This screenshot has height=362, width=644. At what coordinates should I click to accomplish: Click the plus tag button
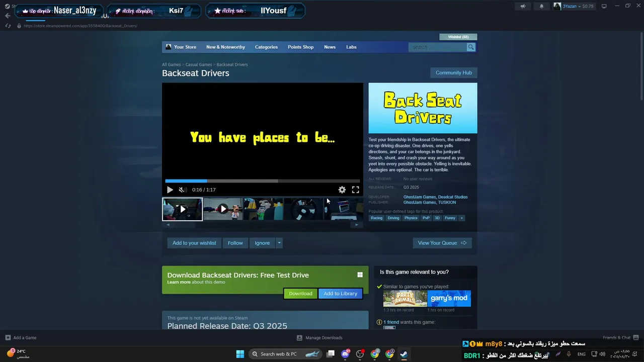(461, 218)
